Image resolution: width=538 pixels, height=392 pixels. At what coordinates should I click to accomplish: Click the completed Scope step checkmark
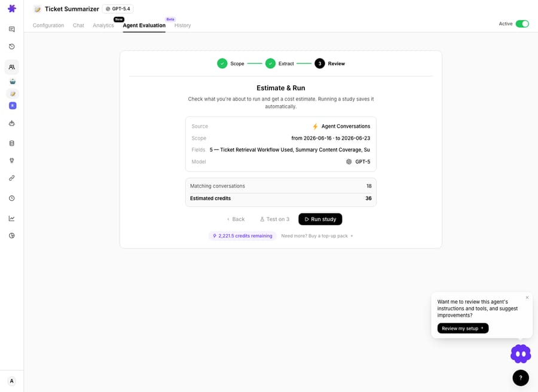click(x=222, y=63)
